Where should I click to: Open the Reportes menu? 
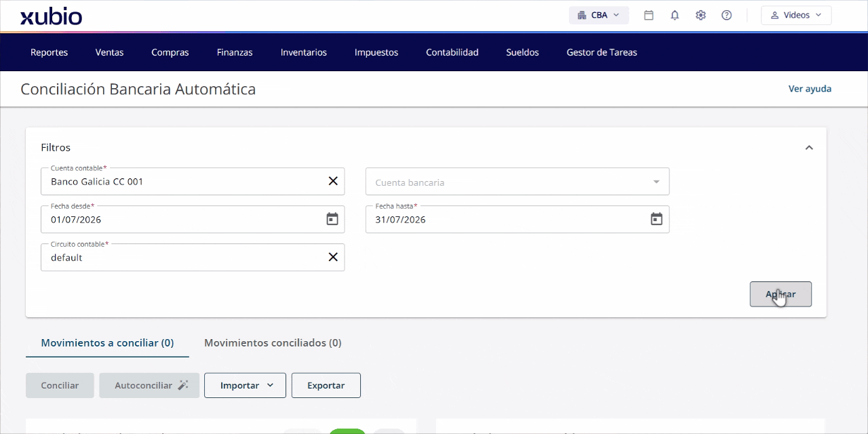coord(49,52)
